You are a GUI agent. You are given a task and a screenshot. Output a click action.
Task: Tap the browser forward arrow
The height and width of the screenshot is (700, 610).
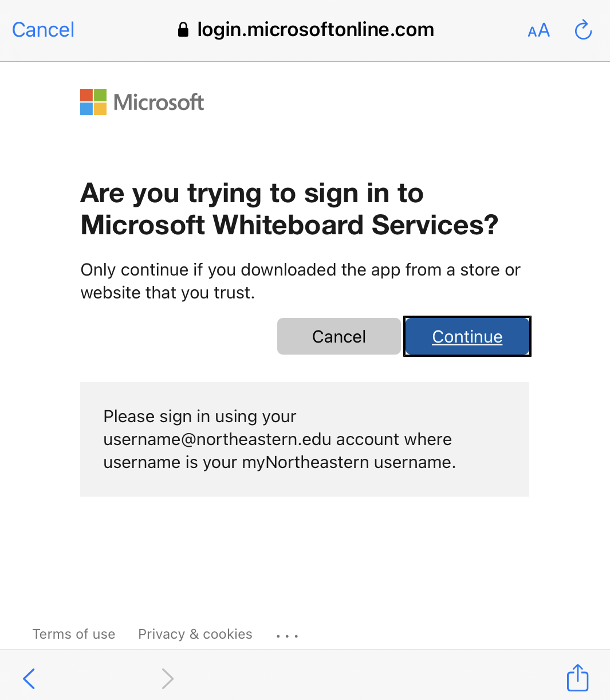click(167, 679)
